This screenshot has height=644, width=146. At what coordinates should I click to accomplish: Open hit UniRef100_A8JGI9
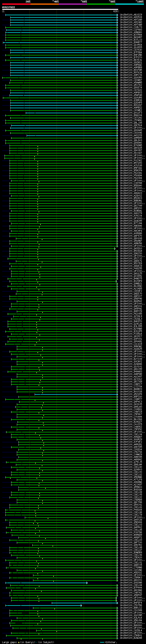[131, 15]
